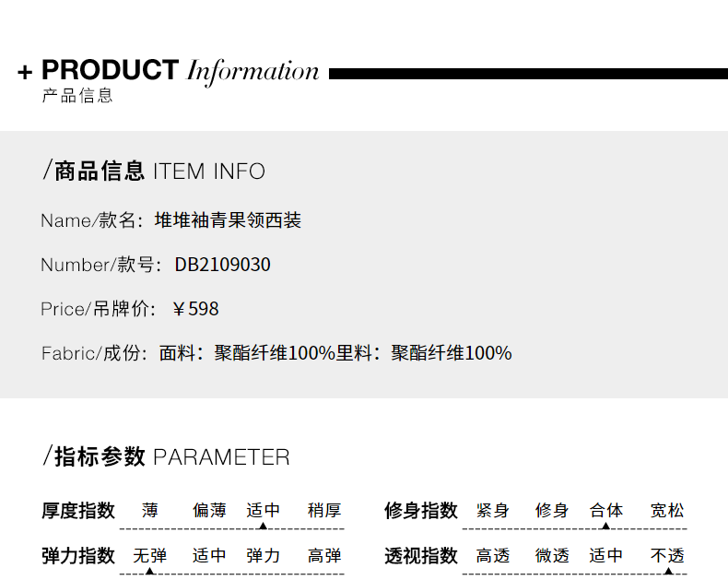Select the 紧身 fit option
Screen dimensions: 728x580
[x=493, y=510]
